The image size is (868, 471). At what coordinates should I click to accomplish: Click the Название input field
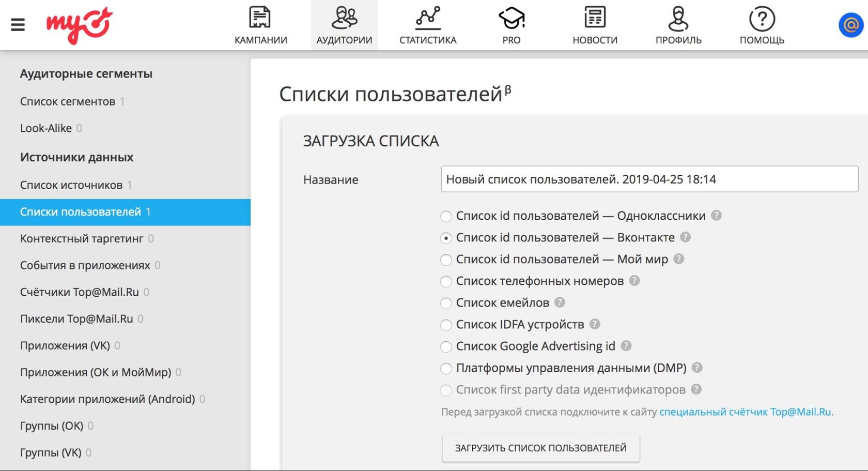tap(649, 179)
